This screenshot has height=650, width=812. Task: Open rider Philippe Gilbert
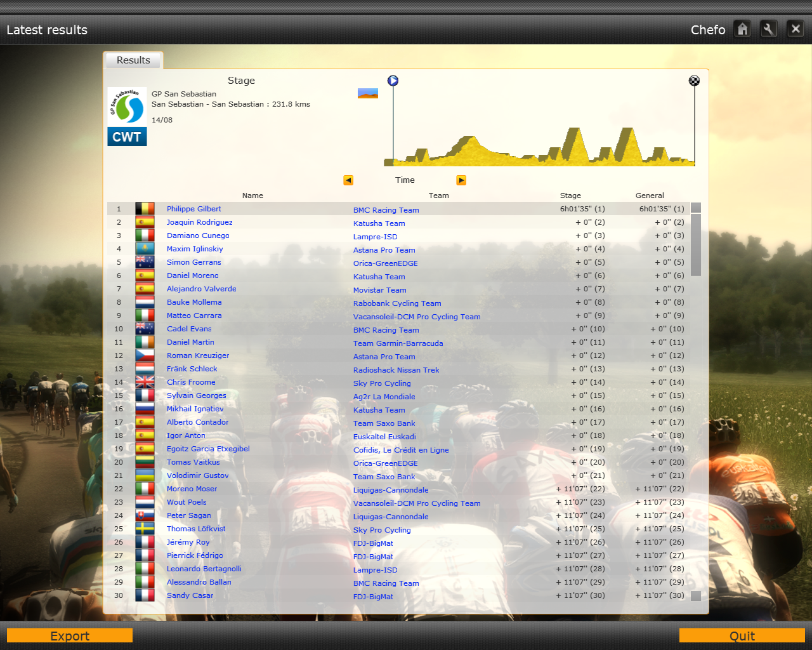pos(194,209)
